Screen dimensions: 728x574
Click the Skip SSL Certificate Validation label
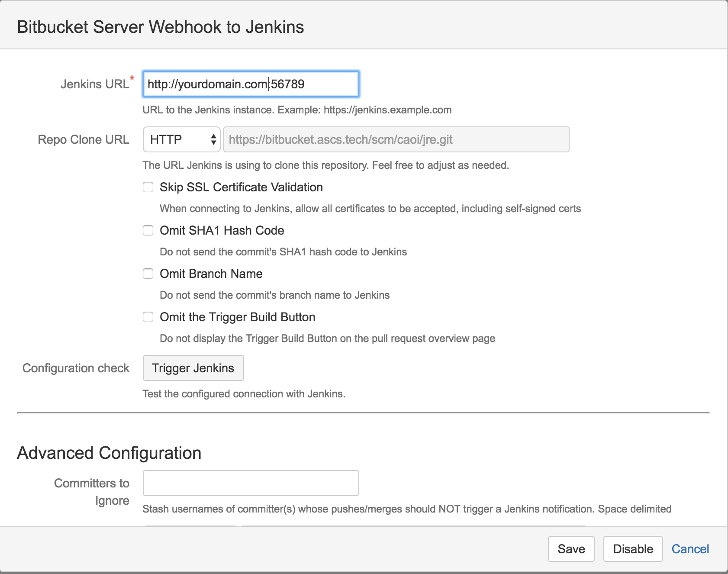click(x=241, y=187)
